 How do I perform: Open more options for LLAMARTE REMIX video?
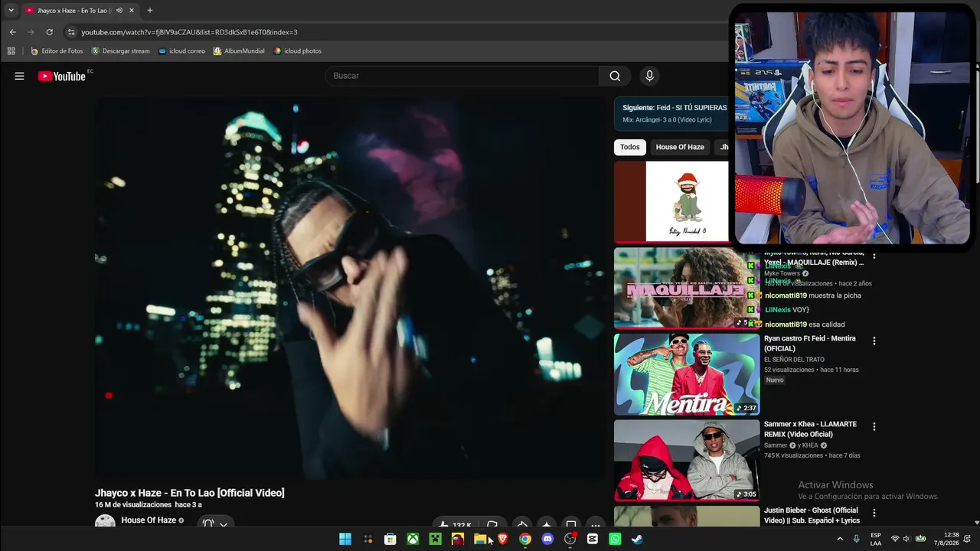pyautogui.click(x=874, y=426)
